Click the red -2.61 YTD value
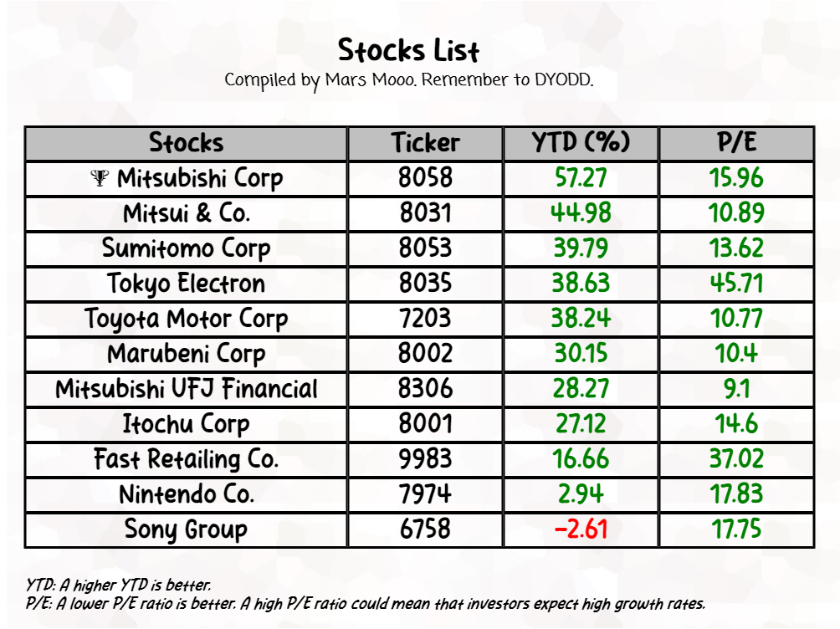 pyautogui.click(x=581, y=529)
